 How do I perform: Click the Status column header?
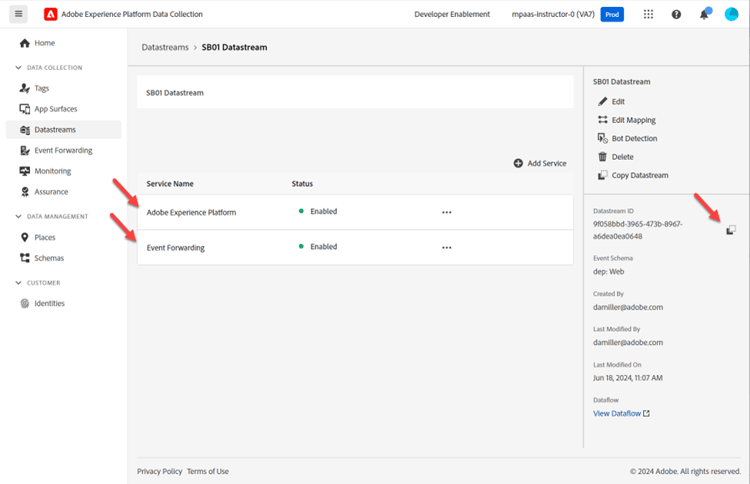point(302,184)
